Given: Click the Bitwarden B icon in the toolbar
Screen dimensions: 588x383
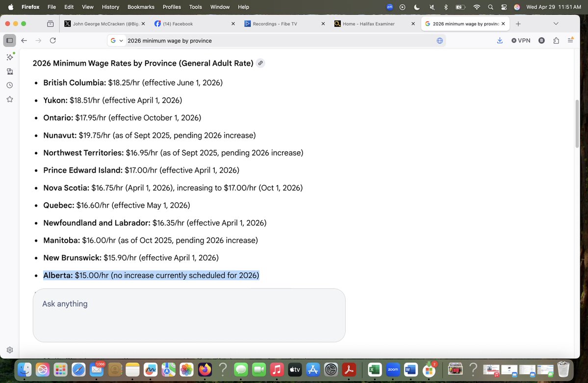Looking at the screenshot, I should point(541,41).
